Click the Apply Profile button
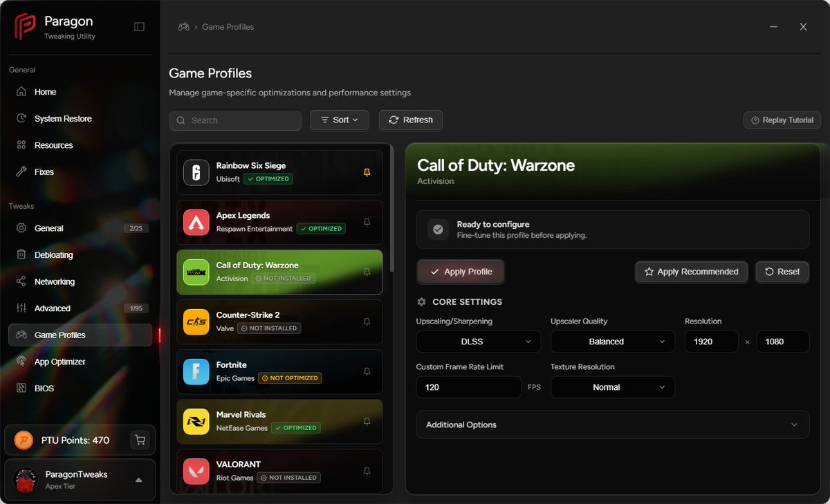 (x=461, y=272)
